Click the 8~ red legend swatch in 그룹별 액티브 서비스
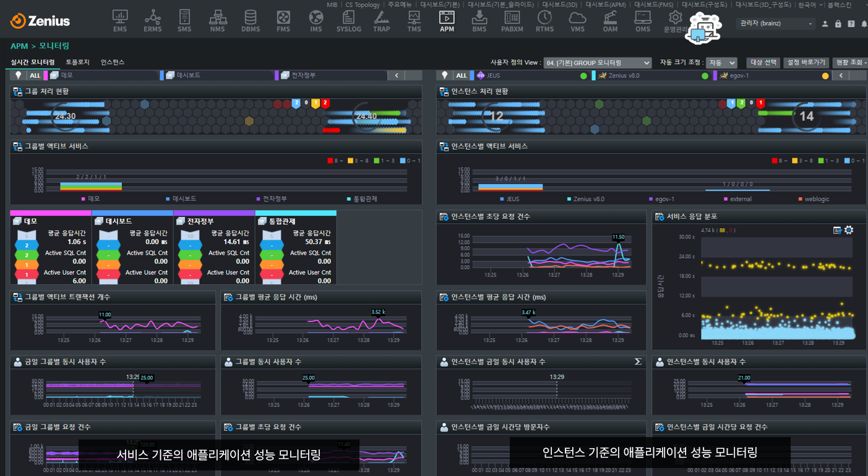Viewport: 868px width, 476px height. [330, 161]
